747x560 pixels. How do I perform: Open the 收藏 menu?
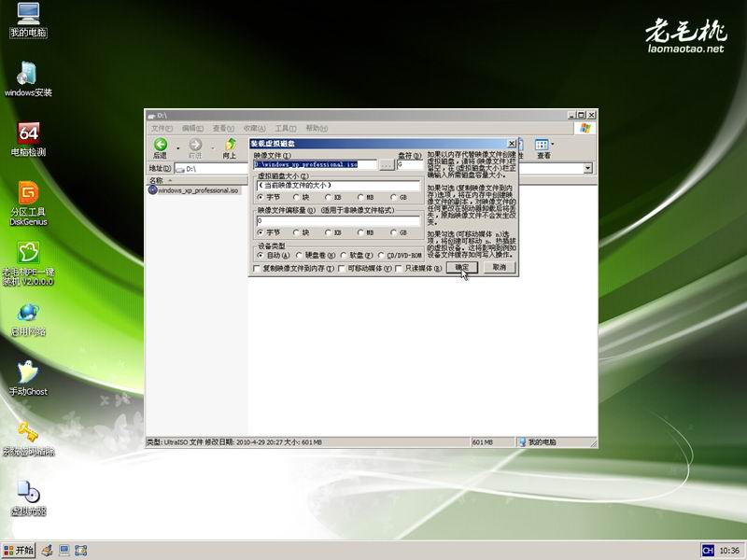click(x=254, y=128)
